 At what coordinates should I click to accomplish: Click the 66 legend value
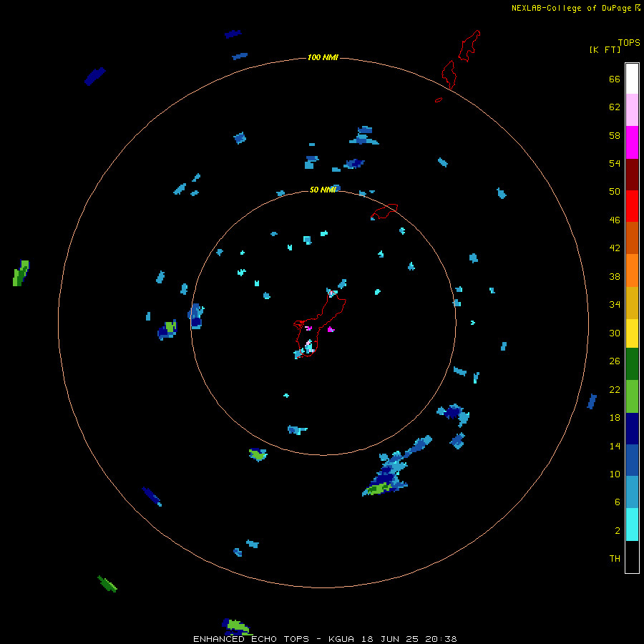(x=615, y=79)
